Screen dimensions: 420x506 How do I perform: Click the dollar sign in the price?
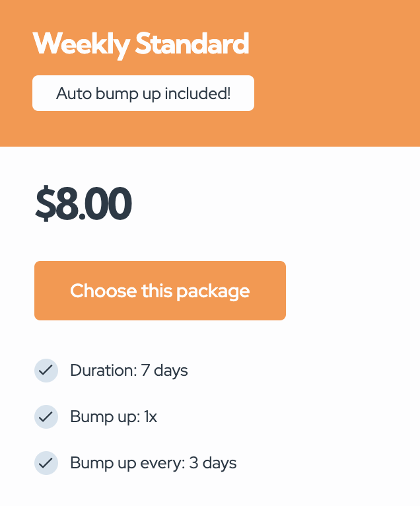(x=44, y=204)
